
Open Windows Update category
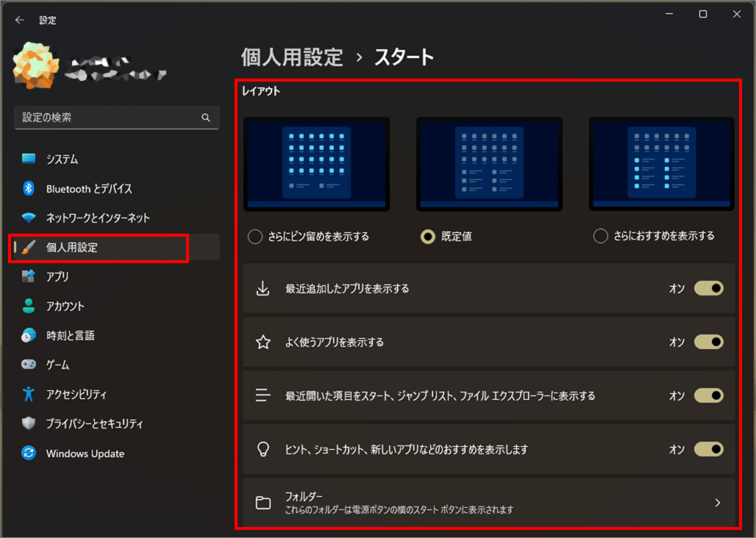[117, 453]
